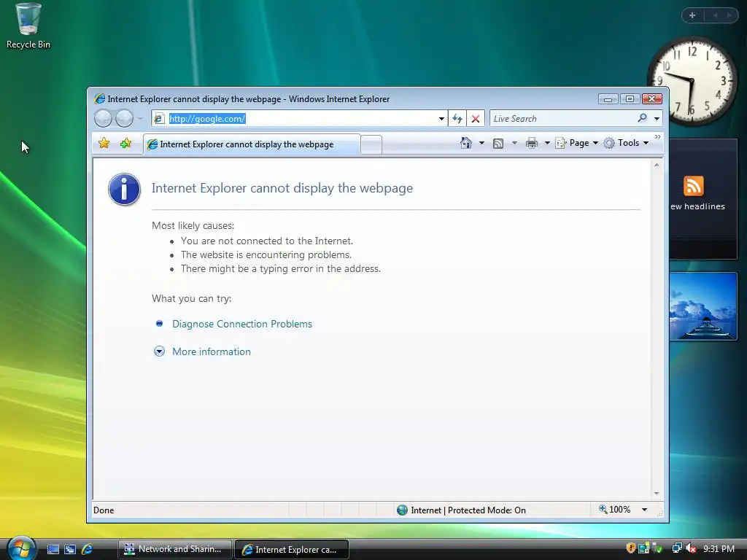Click the sidebar Add gadgets plus button
Image resolution: width=747 pixels, height=560 pixels.
point(692,15)
